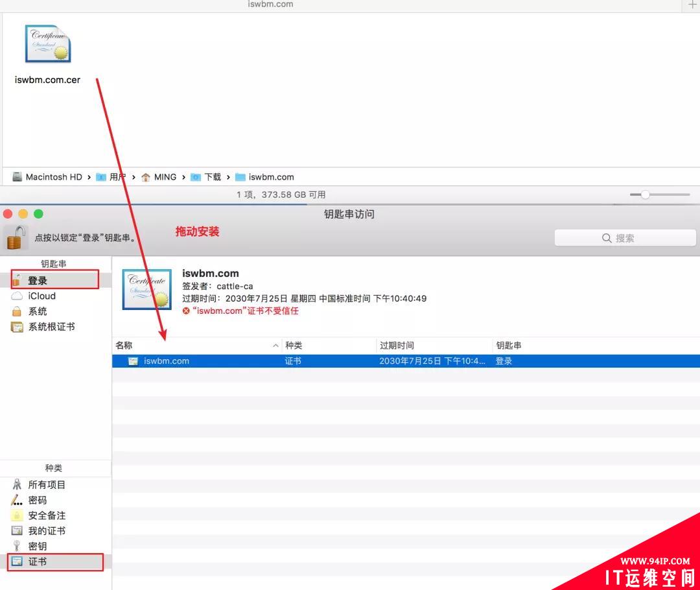Viewport: 700px width, 590px height.
Task: Open the 用户 folder in the path bar
Action: pyautogui.click(x=111, y=177)
